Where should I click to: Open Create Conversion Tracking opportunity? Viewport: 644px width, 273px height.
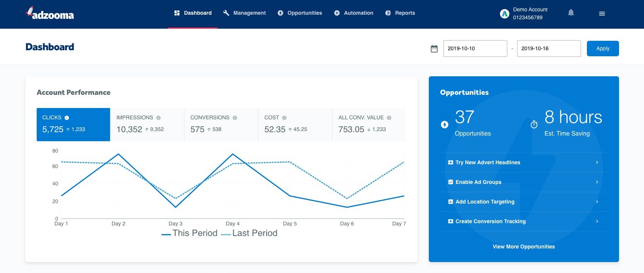(524, 221)
